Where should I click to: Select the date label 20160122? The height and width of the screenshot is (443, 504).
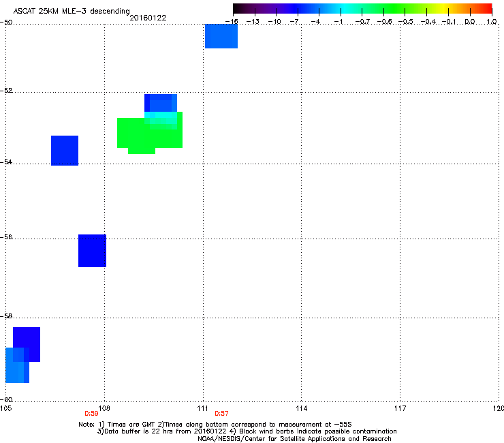(148, 18)
